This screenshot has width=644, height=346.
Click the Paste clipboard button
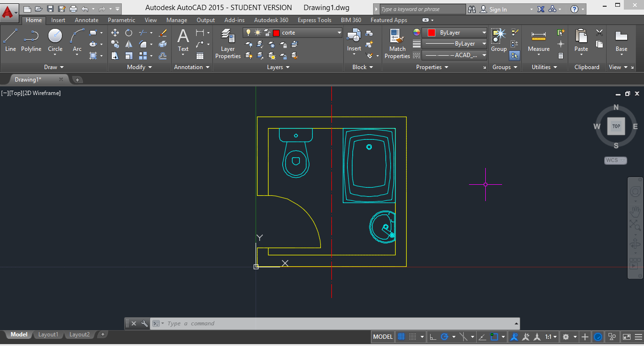(581, 40)
